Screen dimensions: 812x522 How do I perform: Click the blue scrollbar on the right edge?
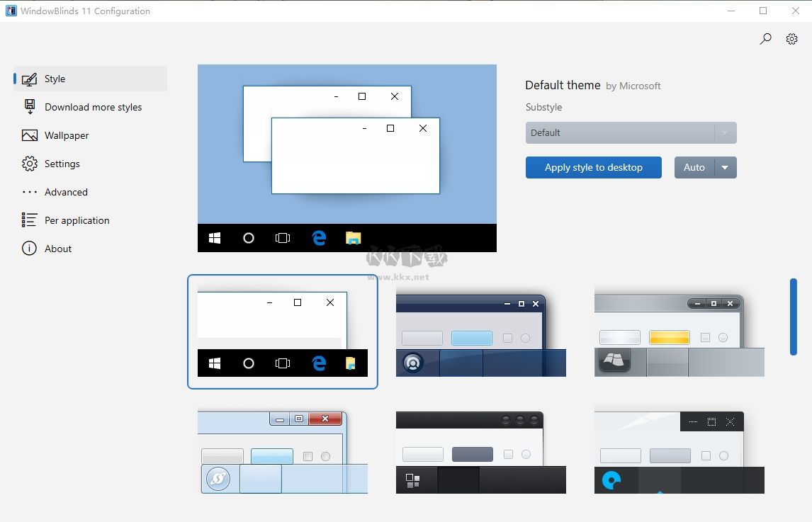tap(793, 317)
